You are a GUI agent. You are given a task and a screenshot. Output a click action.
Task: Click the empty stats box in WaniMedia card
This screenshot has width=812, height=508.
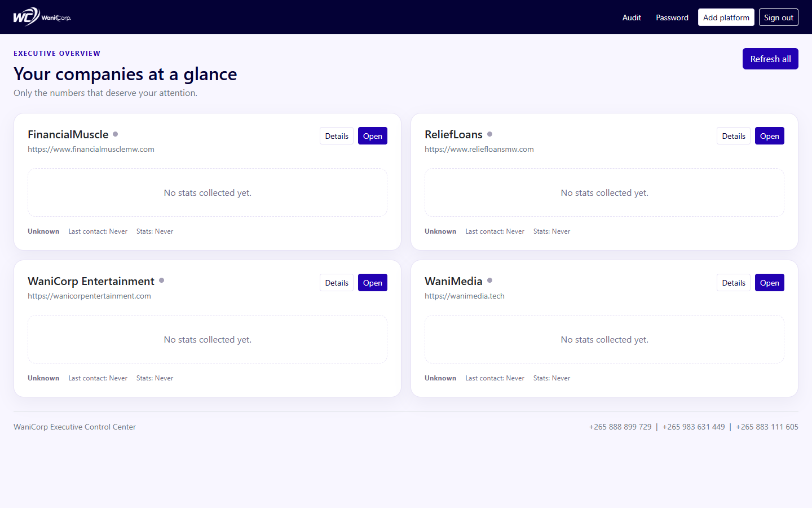tap(604, 339)
